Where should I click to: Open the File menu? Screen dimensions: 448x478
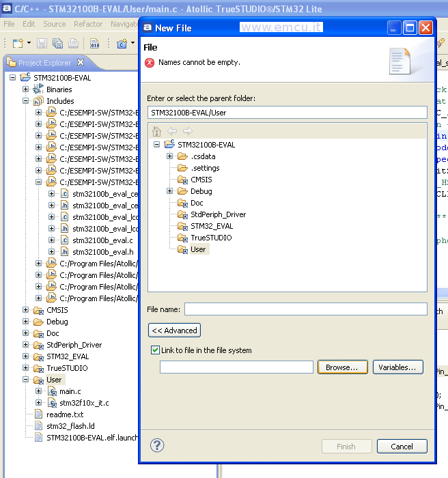coord(9,24)
